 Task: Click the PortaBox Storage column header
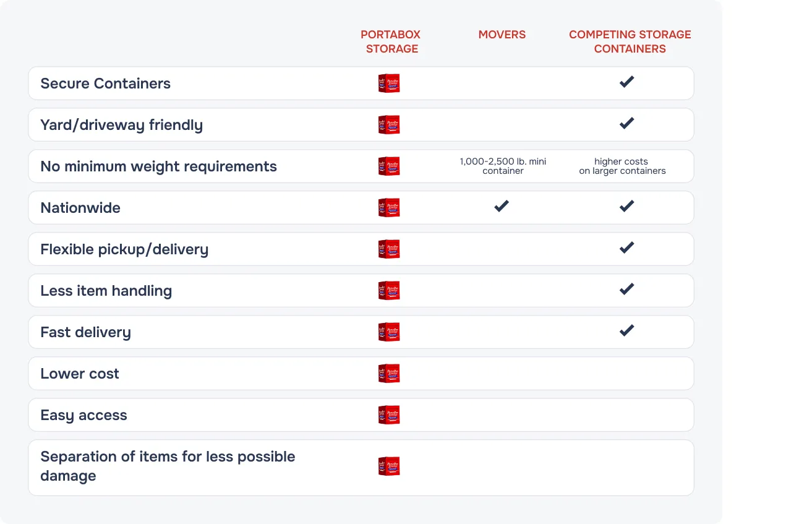pyautogui.click(x=391, y=41)
